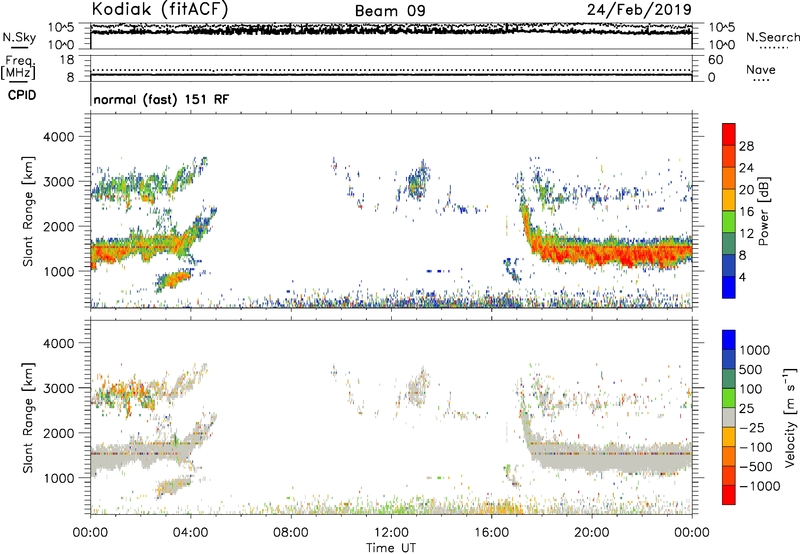
Task: Select the '100' label on Velocity colorbar
Action: click(x=751, y=389)
